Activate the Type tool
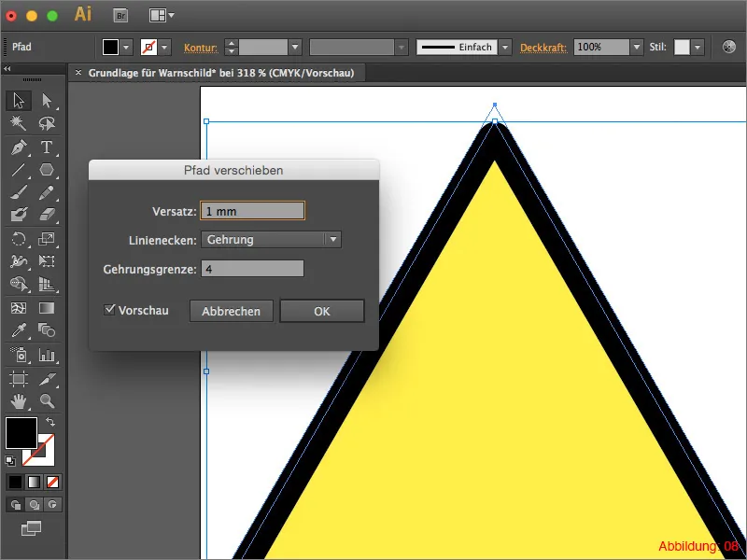This screenshot has width=747, height=560. [x=46, y=147]
